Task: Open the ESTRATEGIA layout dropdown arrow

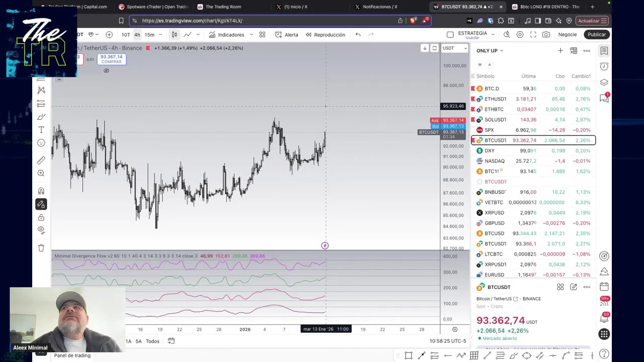Action: [493, 35]
